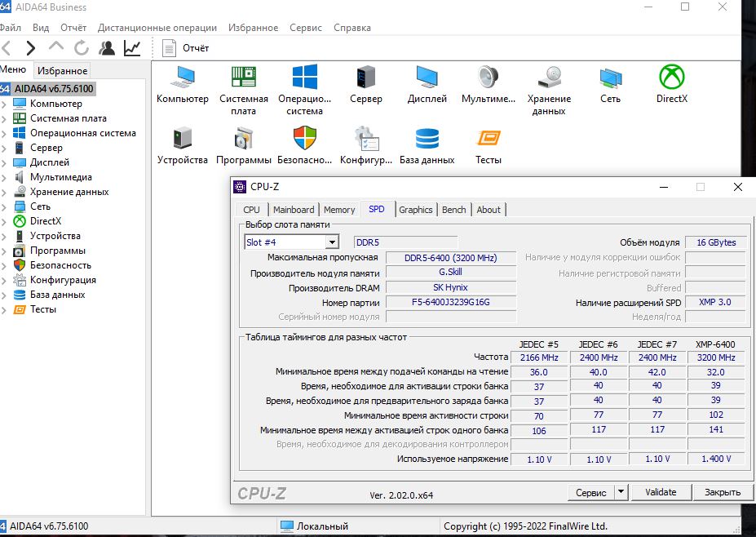Switch to the Избранное panel tab

63,71
